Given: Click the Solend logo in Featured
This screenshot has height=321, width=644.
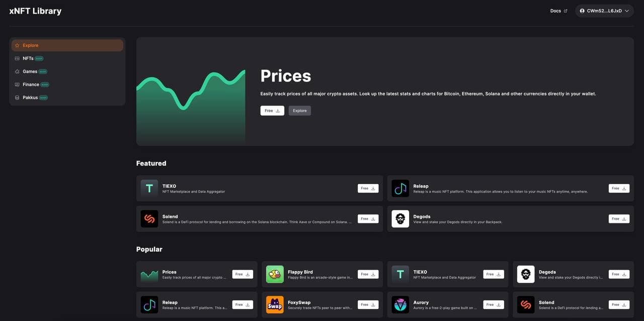Looking at the screenshot, I should [x=149, y=219].
